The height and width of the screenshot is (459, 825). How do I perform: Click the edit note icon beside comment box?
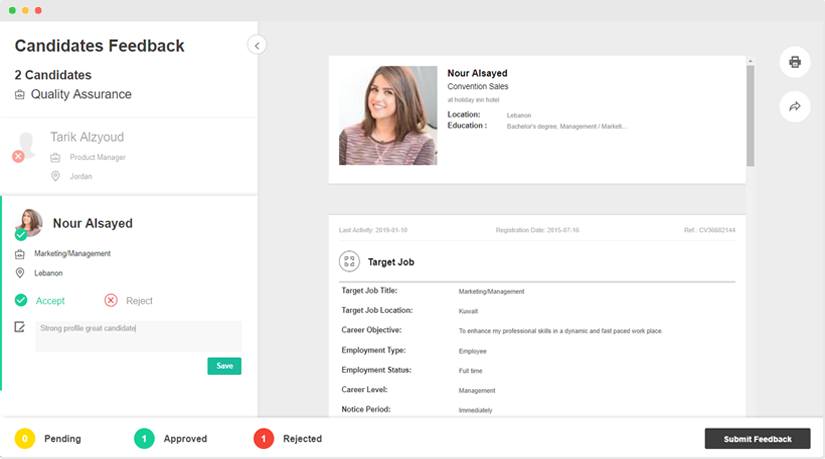point(19,327)
